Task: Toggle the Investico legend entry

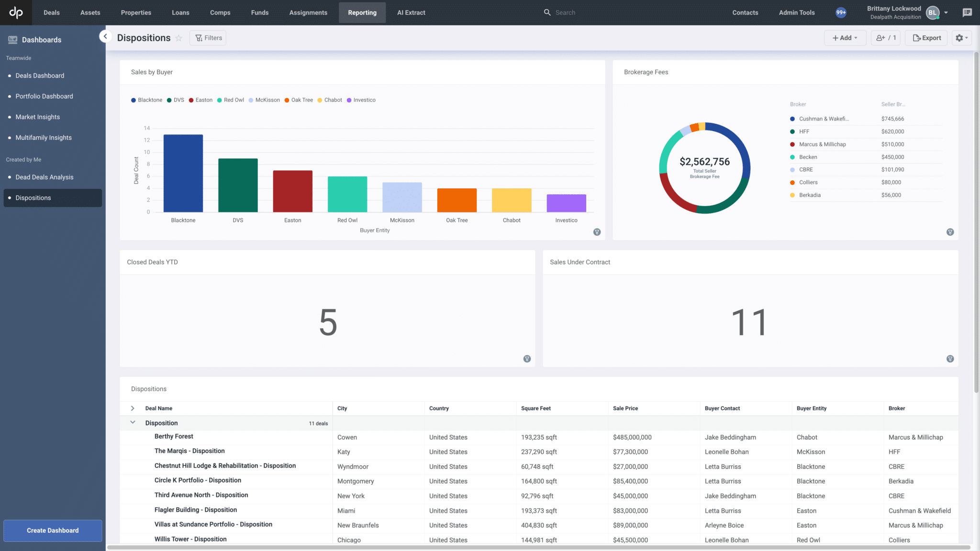Action: tap(361, 99)
